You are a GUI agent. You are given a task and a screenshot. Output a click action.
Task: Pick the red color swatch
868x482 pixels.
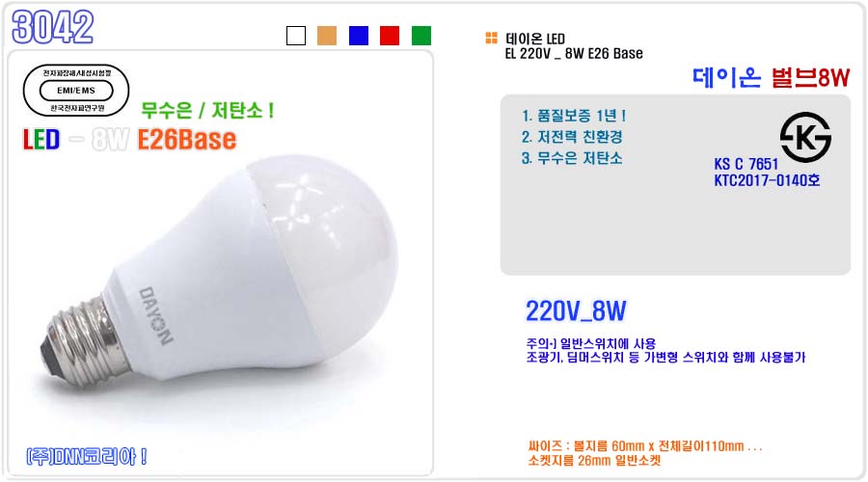[x=390, y=36]
